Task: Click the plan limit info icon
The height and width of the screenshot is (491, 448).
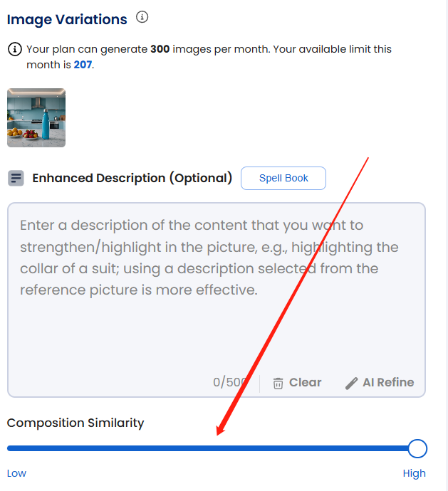Action: (x=15, y=49)
